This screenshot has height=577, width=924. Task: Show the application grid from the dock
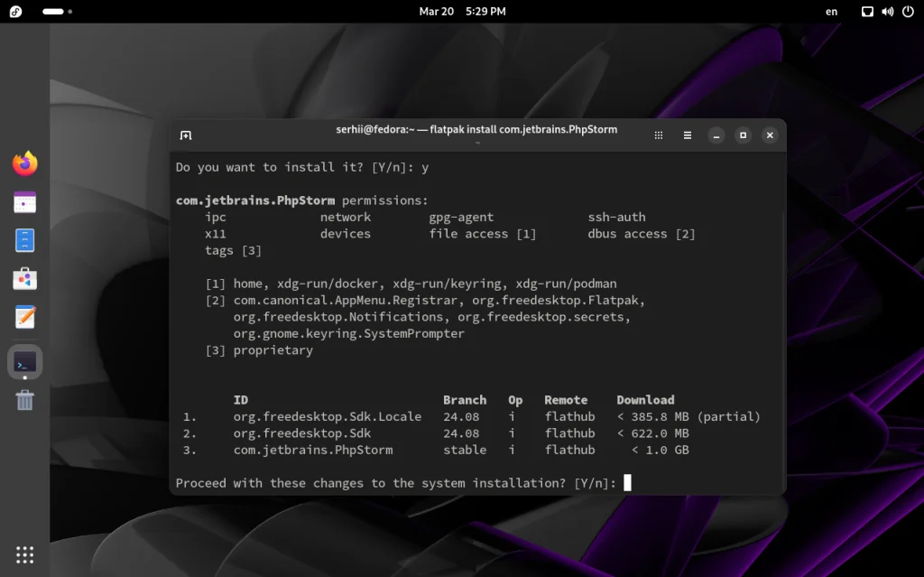[24, 554]
